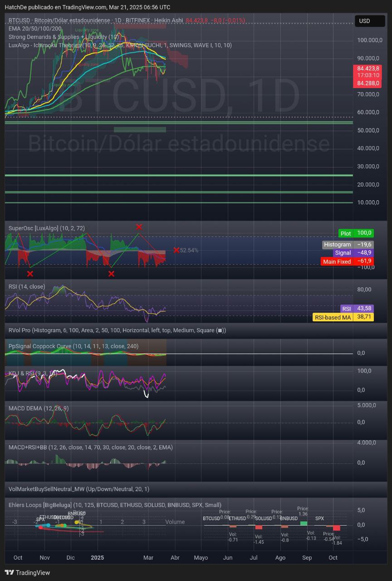Click the 50.000,0 price axis label
The image size is (392, 581).
click(368, 130)
